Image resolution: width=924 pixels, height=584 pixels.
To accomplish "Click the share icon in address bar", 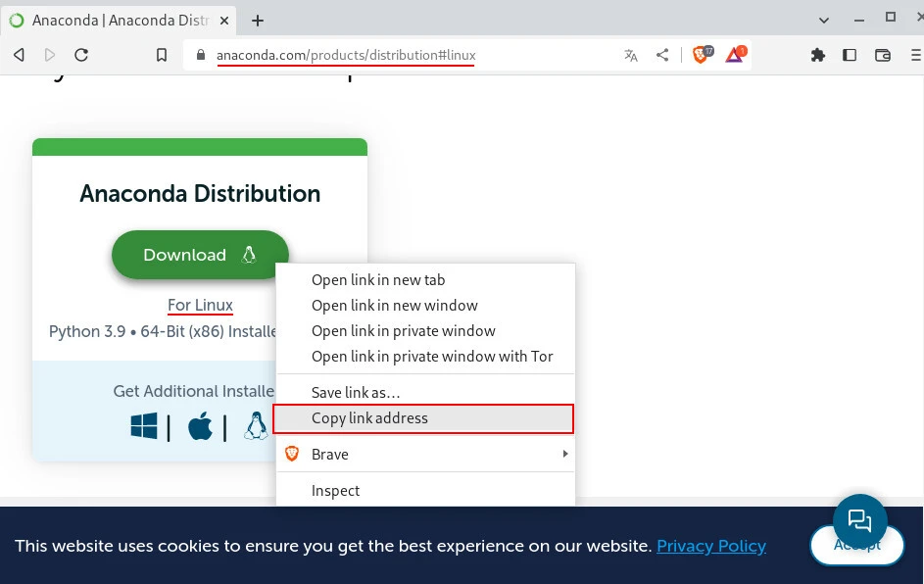I will [x=662, y=55].
